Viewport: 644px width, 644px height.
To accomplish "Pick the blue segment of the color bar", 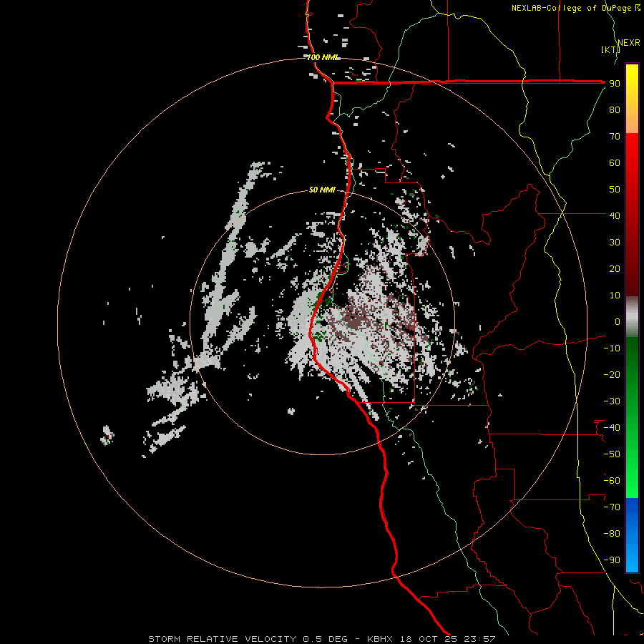I will [x=632, y=535].
